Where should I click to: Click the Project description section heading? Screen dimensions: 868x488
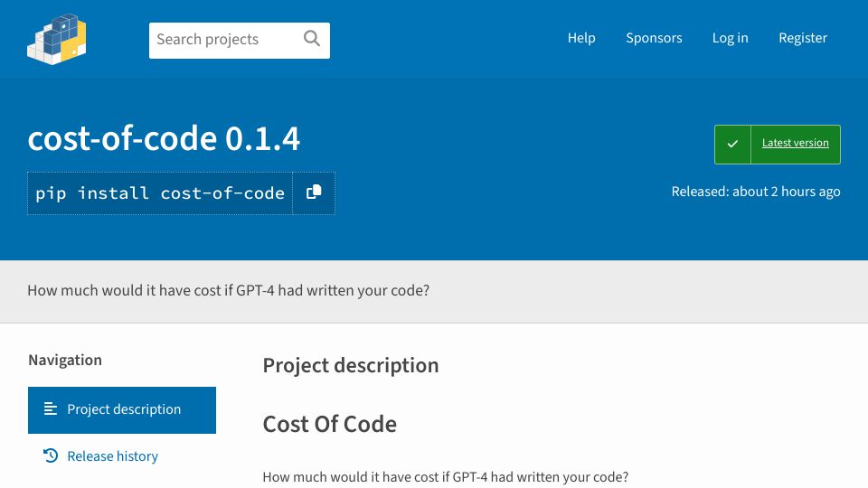tap(351, 365)
